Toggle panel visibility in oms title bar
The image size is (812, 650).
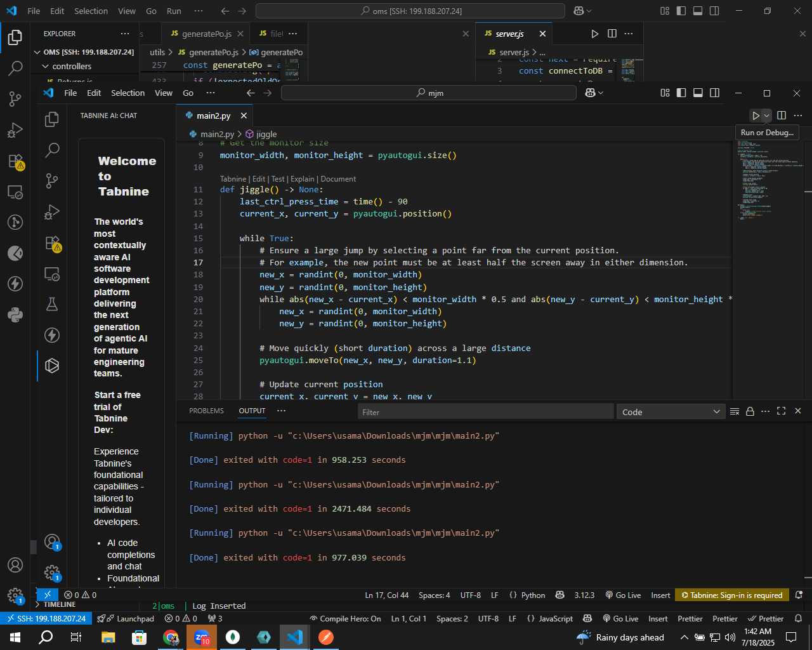[698, 11]
